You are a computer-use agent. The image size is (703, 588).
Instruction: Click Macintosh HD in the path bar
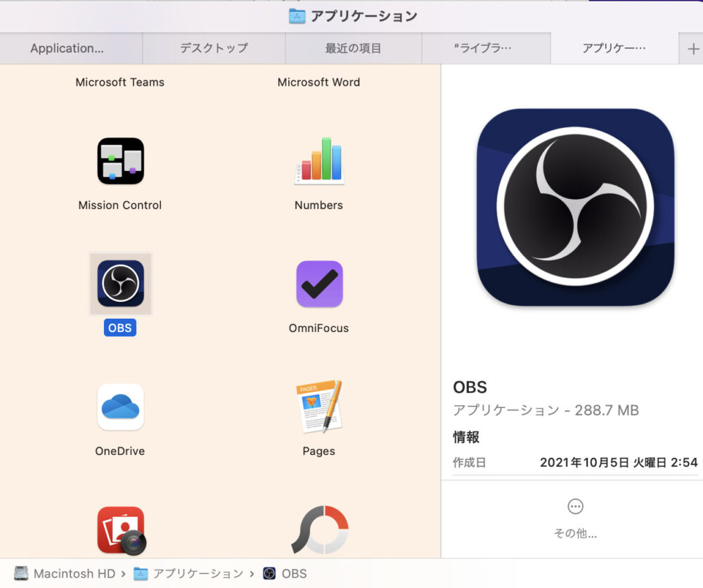tap(65, 574)
